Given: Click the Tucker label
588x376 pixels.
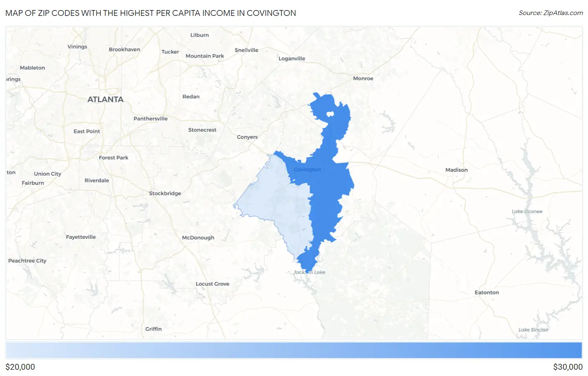Looking at the screenshot, I should click(170, 52).
